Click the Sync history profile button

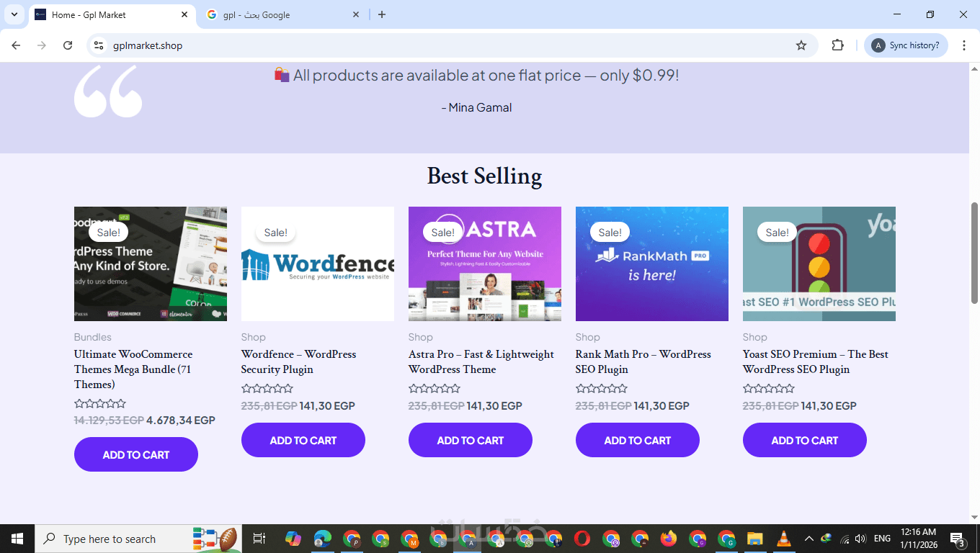(x=906, y=45)
